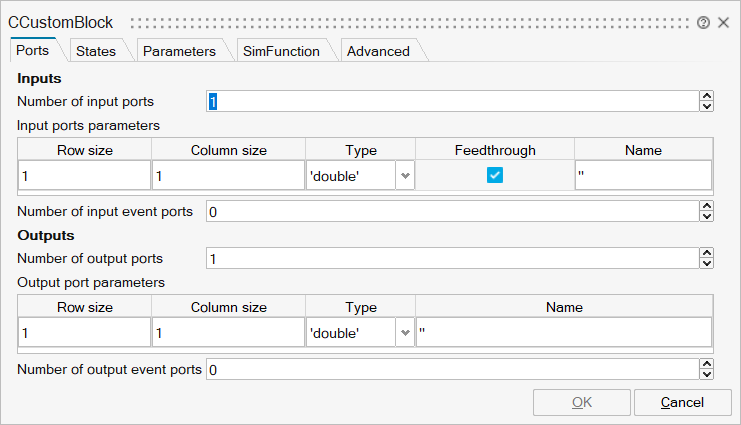Screen dimensions: 741x425
Task: Click the OK button
Action: click(582, 402)
